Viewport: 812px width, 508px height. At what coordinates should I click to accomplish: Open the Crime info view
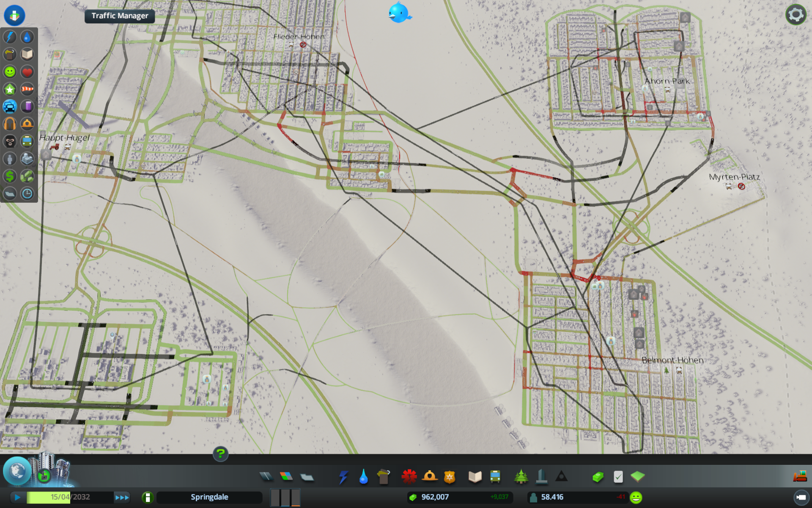coord(10,141)
